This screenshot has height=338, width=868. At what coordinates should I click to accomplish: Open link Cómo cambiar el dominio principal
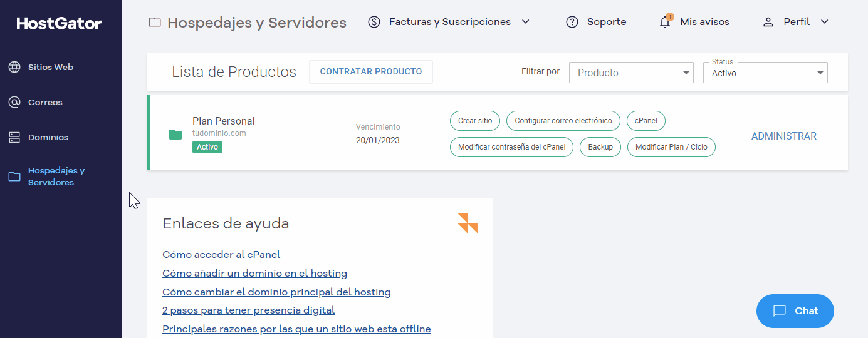(x=276, y=292)
